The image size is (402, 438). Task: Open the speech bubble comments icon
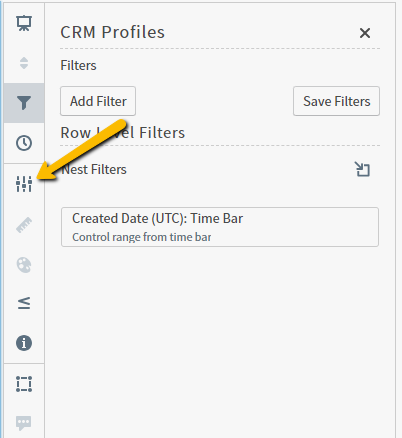pos(24,423)
